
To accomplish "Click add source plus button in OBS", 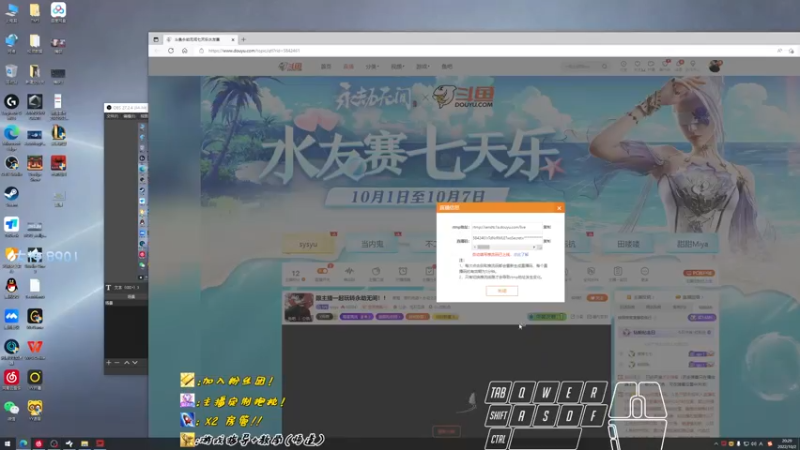I will tap(109, 362).
